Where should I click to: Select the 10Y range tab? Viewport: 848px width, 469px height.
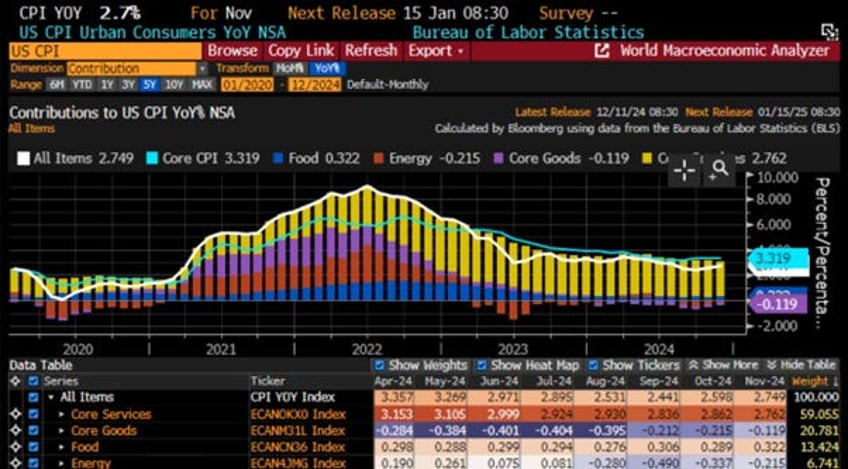[x=174, y=85]
